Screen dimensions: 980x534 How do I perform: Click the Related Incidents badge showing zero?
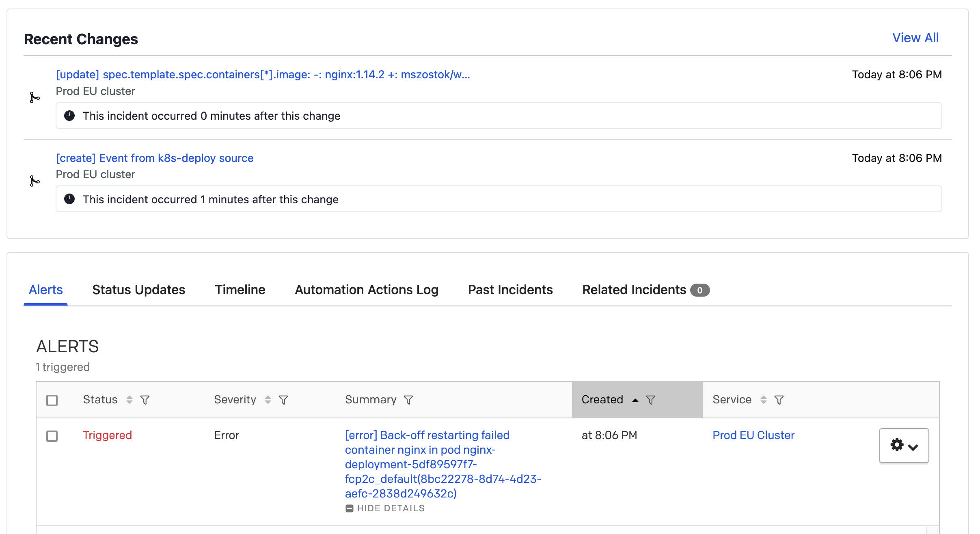(x=700, y=289)
